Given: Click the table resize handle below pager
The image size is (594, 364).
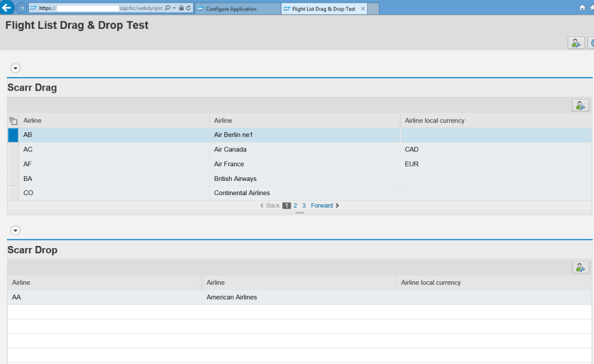Looking at the screenshot, I should 299,212.
